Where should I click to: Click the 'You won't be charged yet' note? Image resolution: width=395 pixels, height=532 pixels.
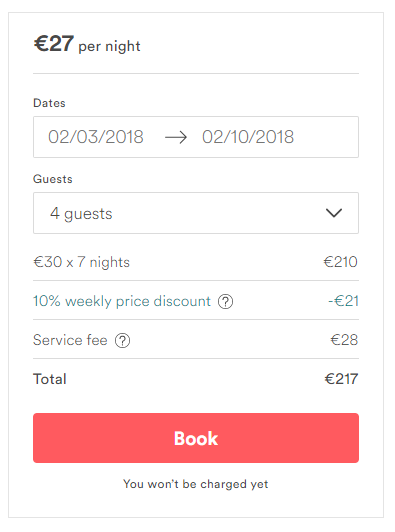196,484
